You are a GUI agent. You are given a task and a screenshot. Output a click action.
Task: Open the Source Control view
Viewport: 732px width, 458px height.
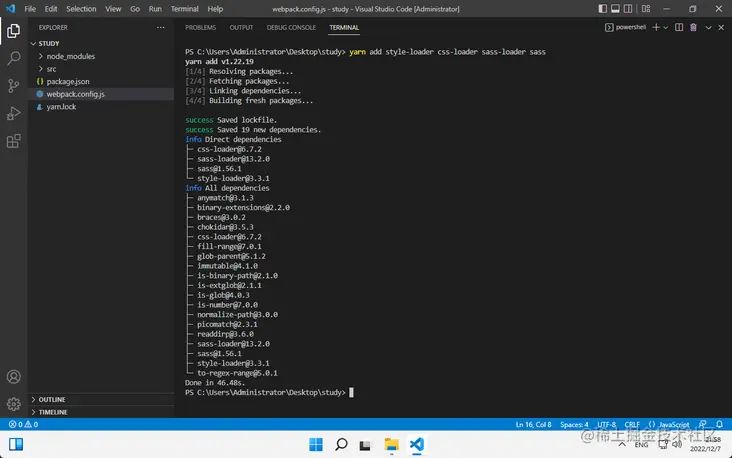point(14,85)
